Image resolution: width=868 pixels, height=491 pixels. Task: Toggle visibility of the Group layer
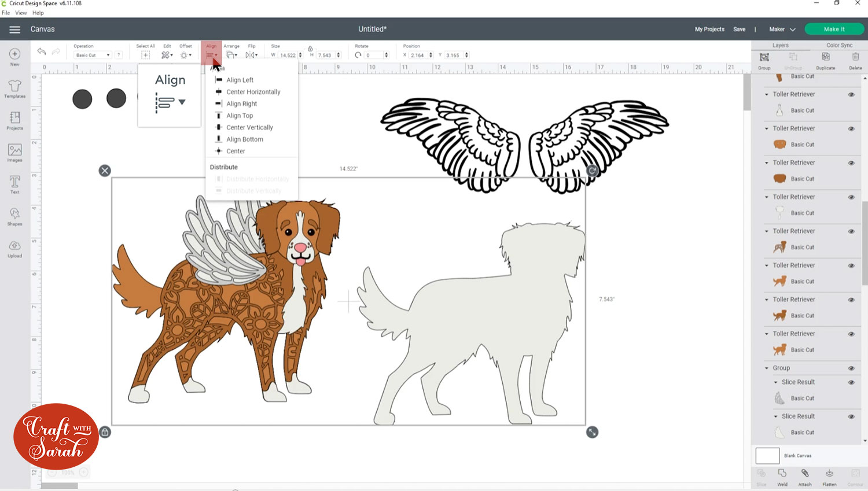click(851, 368)
